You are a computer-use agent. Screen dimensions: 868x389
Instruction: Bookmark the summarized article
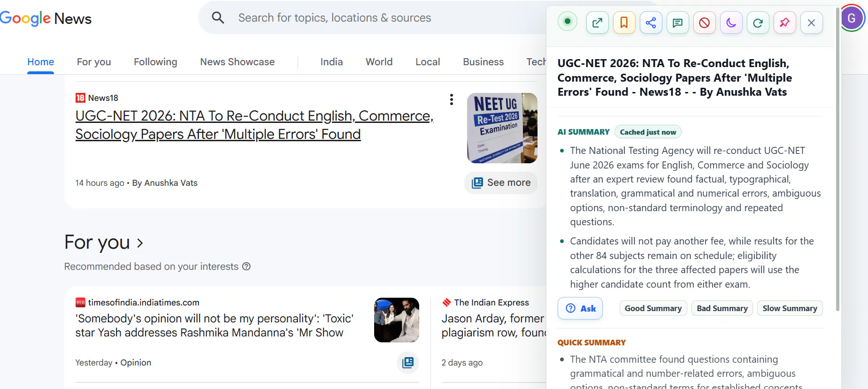624,23
